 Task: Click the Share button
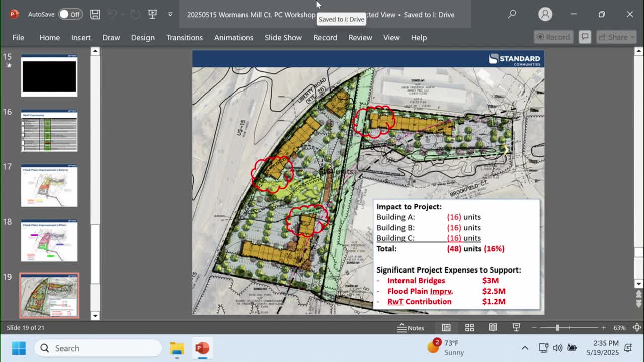616,37
